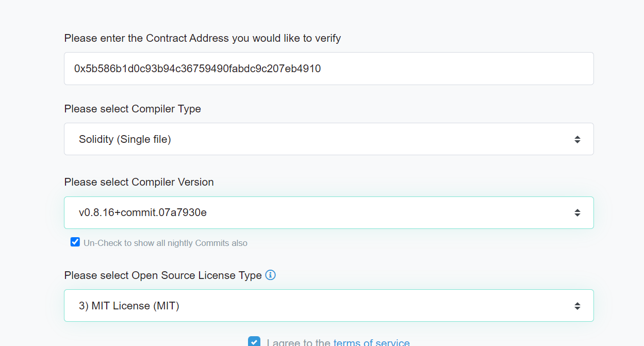Screen dimensions: 644x346
Task: Click inside the Contract Address input field
Action: pos(329,69)
